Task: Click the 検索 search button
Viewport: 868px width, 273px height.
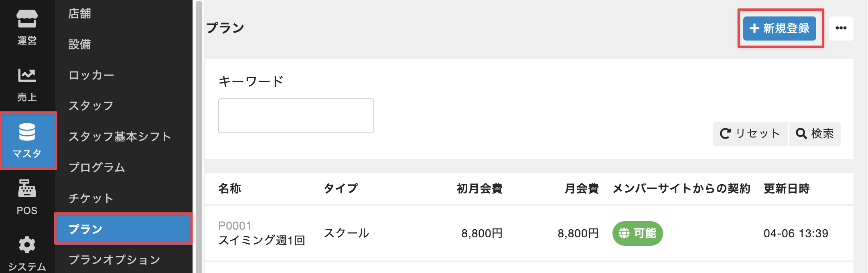Action: pos(815,134)
